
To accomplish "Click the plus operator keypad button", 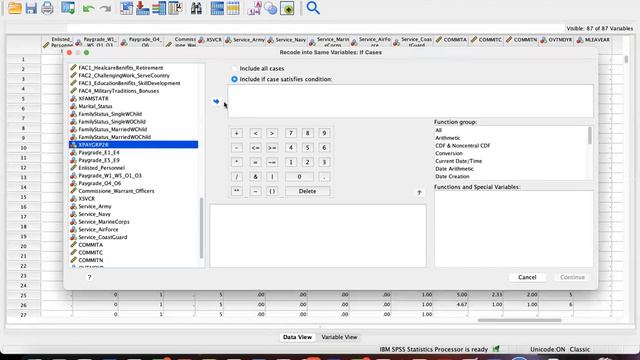I will (x=236, y=133).
